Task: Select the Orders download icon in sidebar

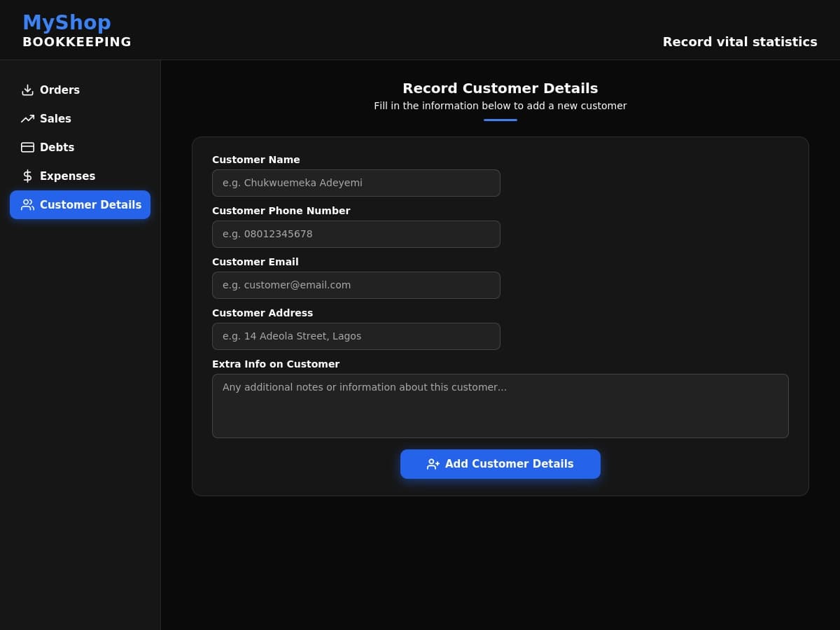Action: [x=27, y=90]
